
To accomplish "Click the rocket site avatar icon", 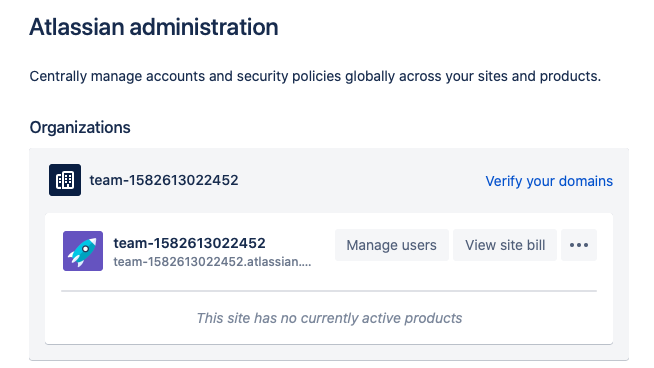I will coord(83,251).
